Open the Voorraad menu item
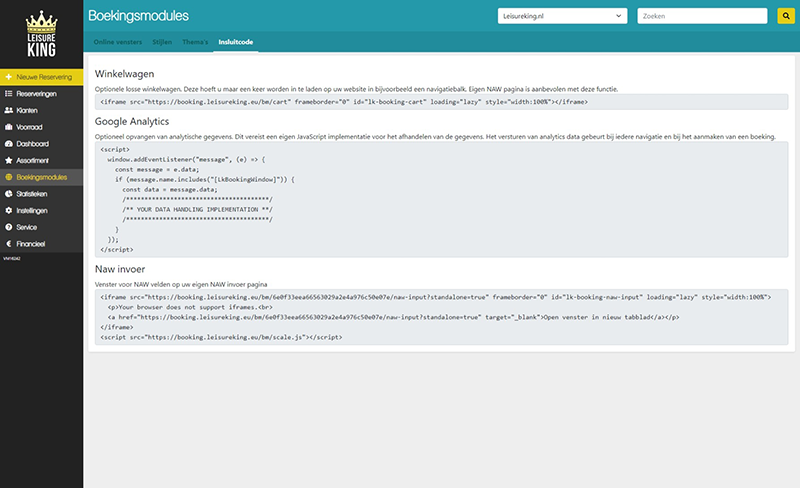This screenshot has height=488, width=800. tap(41, 127)
